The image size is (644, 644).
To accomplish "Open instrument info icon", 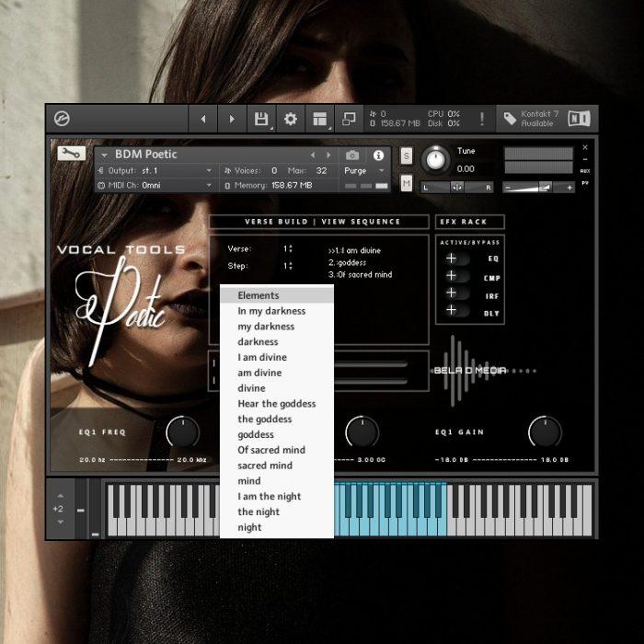I will (378, 155).
